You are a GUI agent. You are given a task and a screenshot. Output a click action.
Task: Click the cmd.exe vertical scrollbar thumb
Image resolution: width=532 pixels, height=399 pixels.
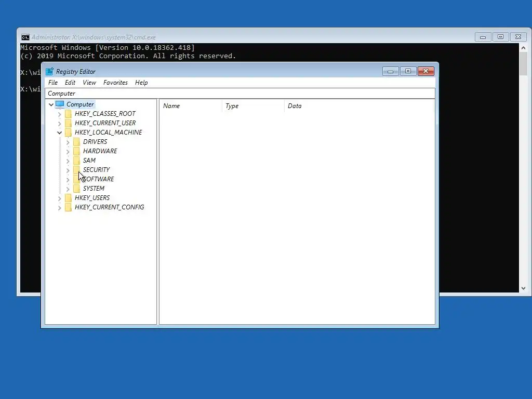tap(524, 64)
